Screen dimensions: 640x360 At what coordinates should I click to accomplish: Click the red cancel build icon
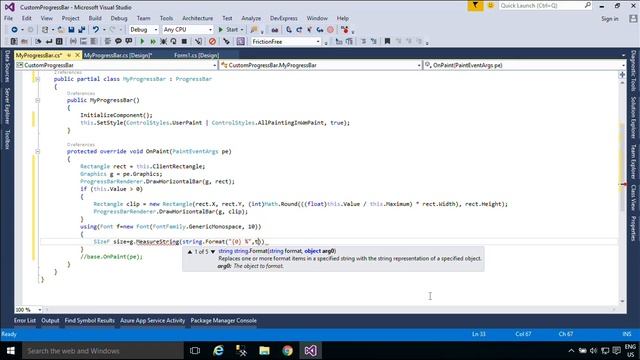[x=212, y=41]
